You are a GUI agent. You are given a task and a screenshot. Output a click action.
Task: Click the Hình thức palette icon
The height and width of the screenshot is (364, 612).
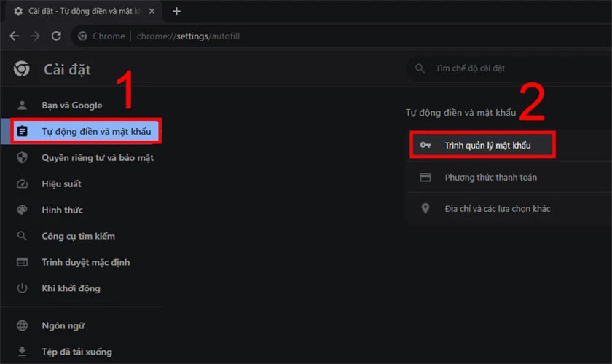tap(22, 210)
